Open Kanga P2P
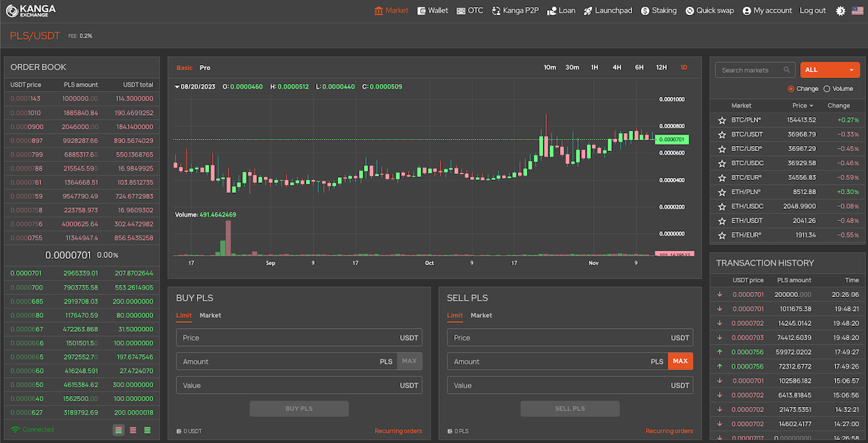The image size is (868, 443). point(515,11)
